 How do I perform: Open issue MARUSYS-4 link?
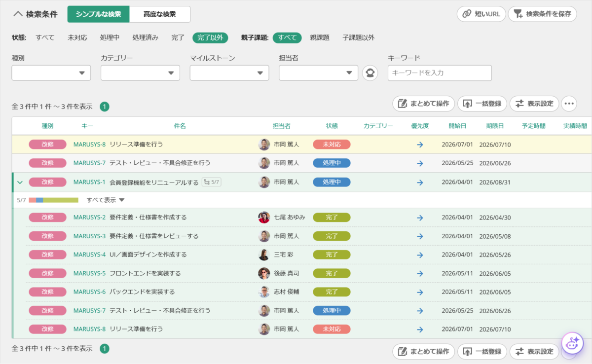[x=89, y=255]
